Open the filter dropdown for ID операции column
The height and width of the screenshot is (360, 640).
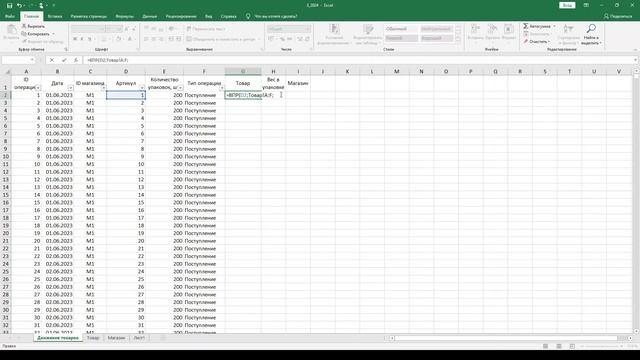pyautogui.click(x=38, y=88)
